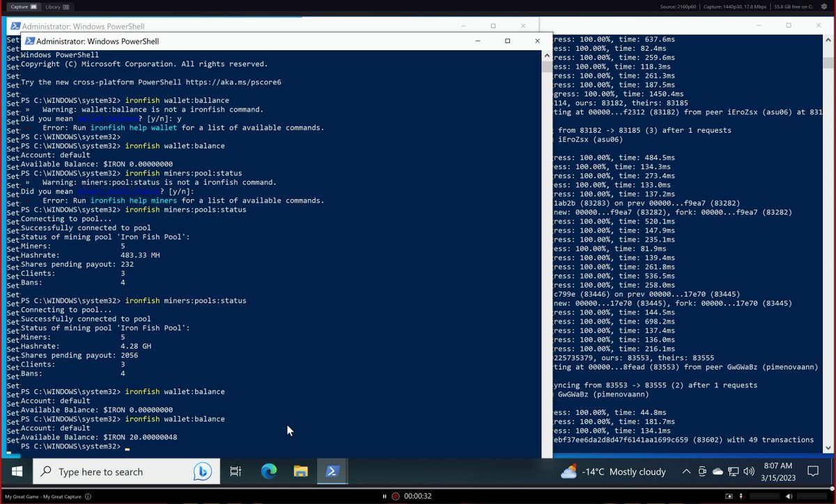Image resolution: width=836 pixels, height=504 pixels.
Task: Open the clock showing 8:07 AM
Action: click(778, 472)
